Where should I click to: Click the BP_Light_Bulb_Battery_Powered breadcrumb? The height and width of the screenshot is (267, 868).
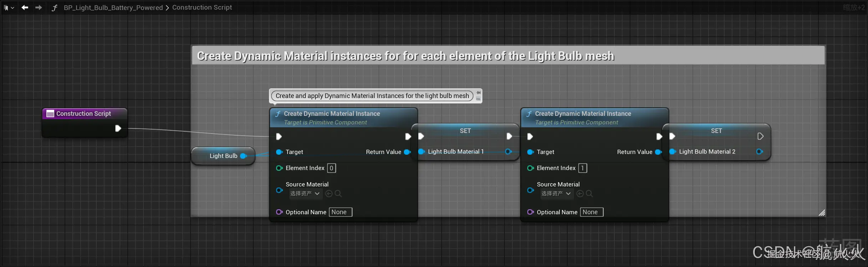click(113, 7)
